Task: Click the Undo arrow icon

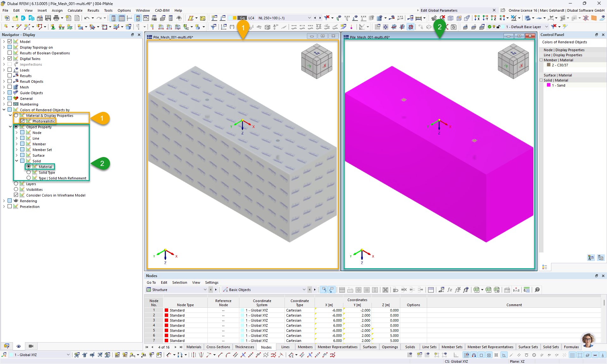Action: [x=87, y=18]
